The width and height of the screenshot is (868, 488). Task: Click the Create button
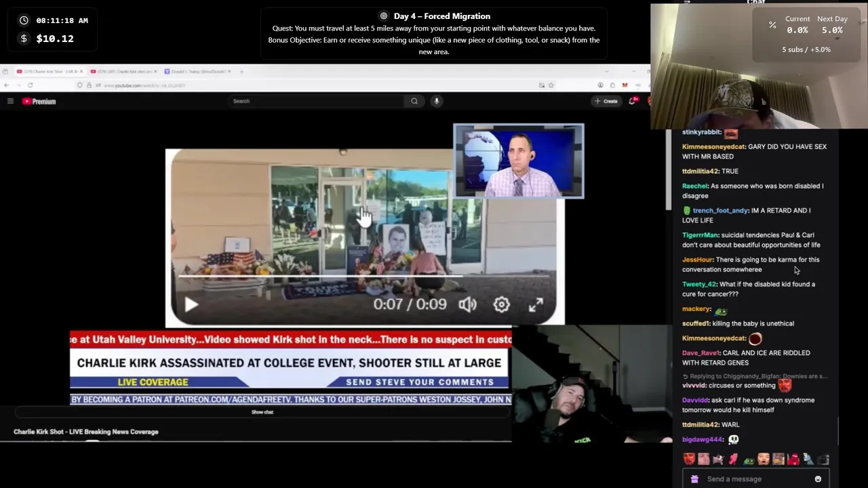click(606, 101)
